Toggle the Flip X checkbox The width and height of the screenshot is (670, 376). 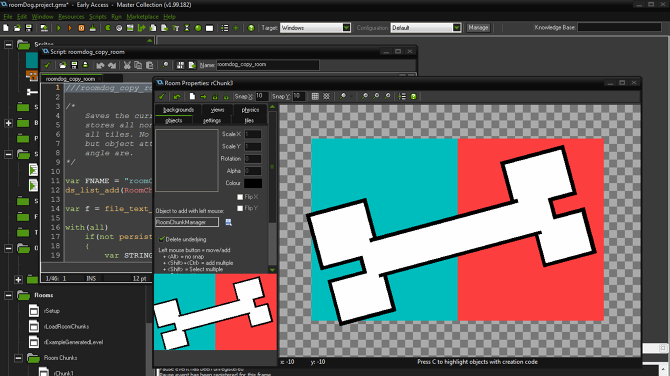[240, 197]
